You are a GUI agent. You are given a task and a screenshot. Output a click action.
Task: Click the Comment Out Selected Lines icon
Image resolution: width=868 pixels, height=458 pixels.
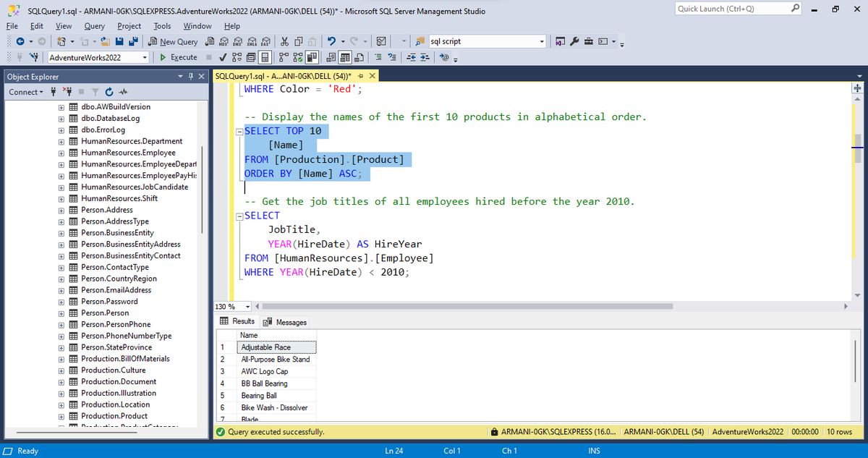tap(378, 57)
